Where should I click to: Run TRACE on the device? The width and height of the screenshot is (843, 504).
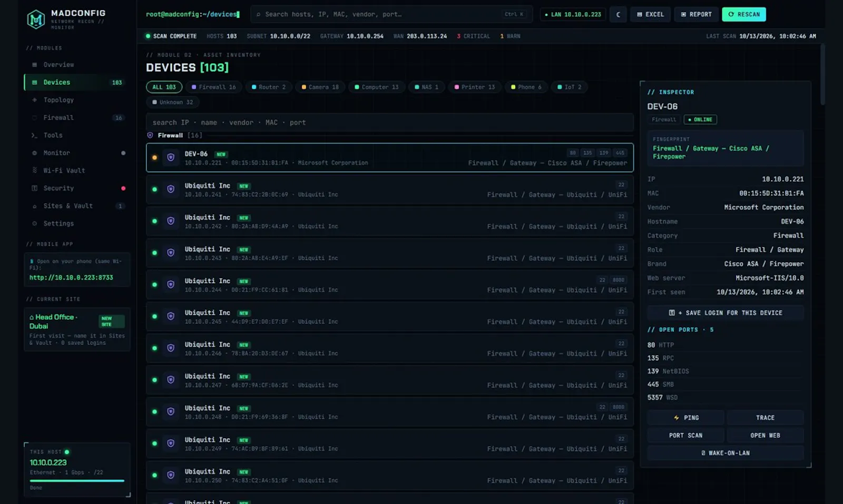point(766,418)
